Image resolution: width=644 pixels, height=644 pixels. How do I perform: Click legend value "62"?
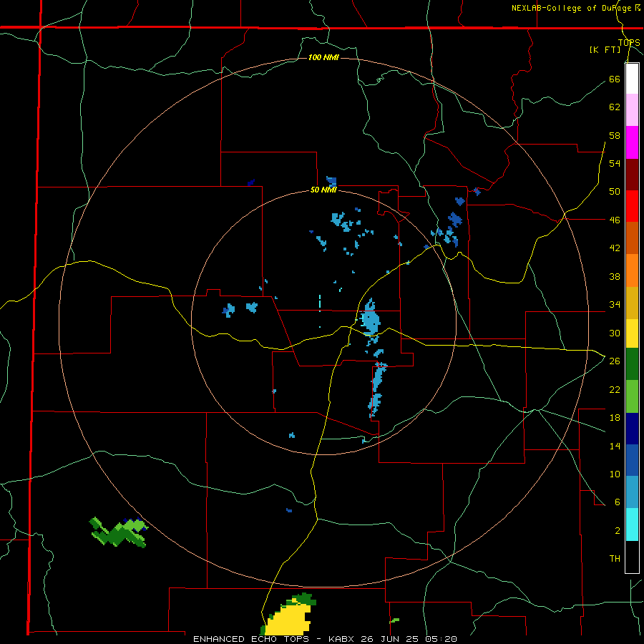[x=615, y=107]
